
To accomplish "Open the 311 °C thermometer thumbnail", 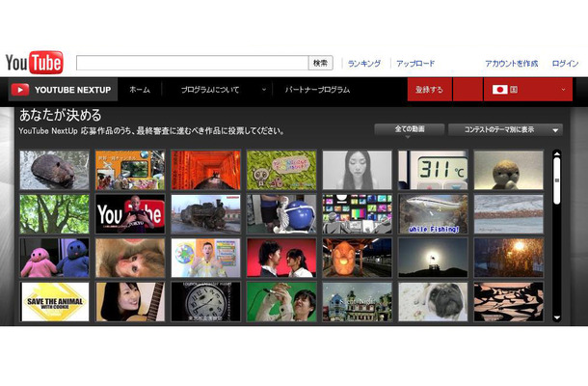I will pyautogui.click(x=433, y=170).
